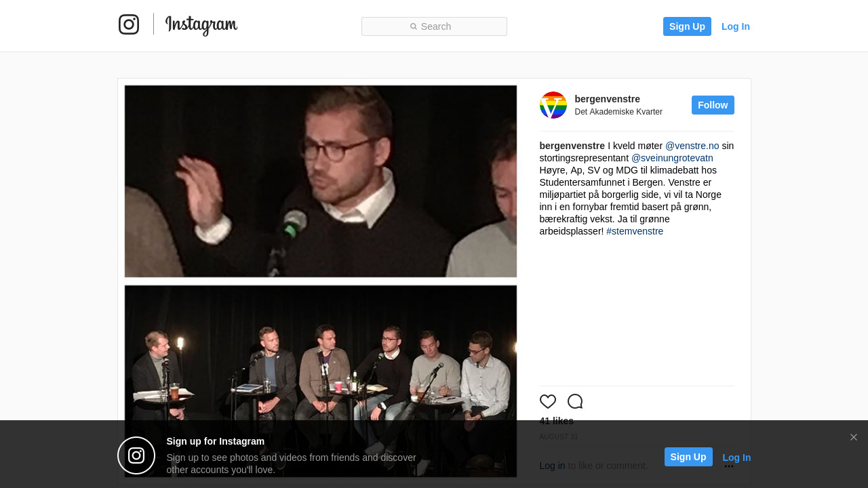Open the #stemvenstre hashtag
This screenshot has width=868, height=488.
[x=635, y=231]
